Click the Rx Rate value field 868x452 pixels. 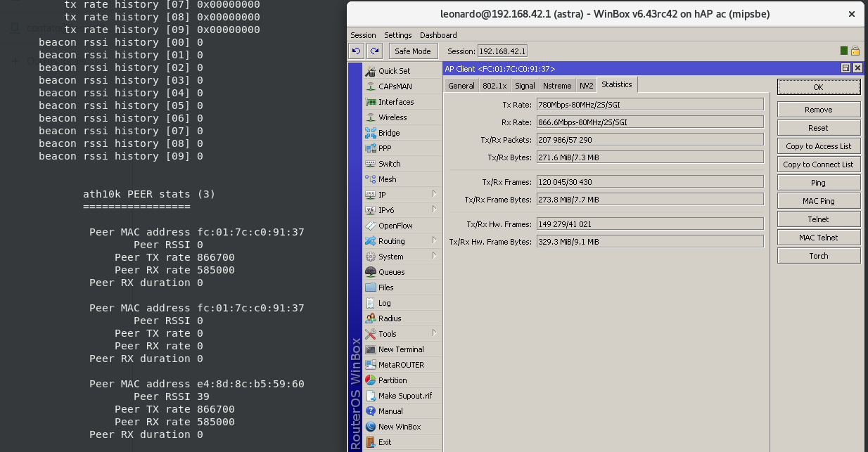coord(650,122)
